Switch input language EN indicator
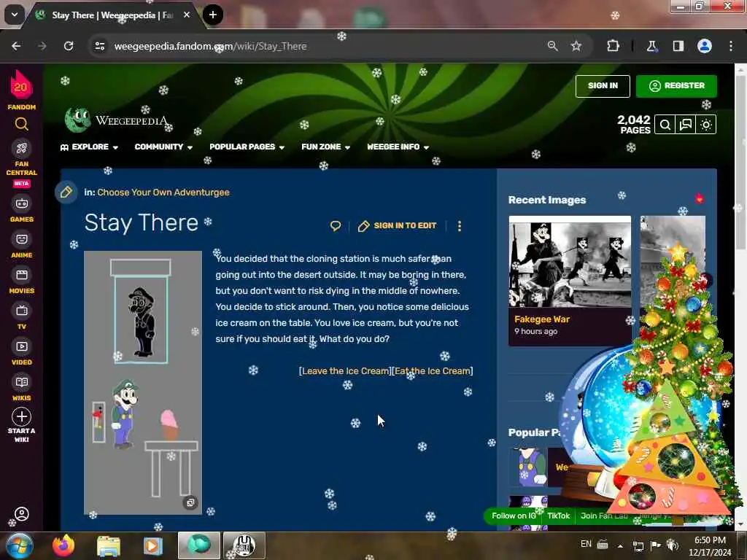747x560 pixels. tap(586, 544)
